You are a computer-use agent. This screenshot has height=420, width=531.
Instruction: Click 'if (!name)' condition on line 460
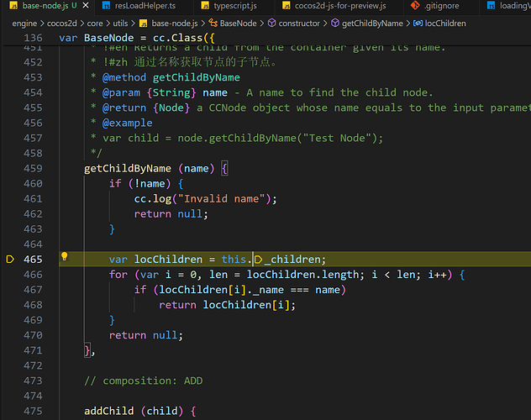pyautogui.click(x=139, y=183)
